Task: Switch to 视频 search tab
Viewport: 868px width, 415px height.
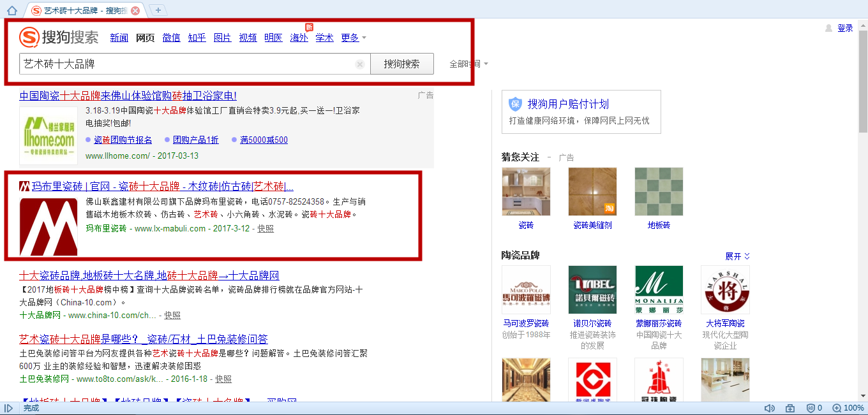Action: [x=248, y=38]
